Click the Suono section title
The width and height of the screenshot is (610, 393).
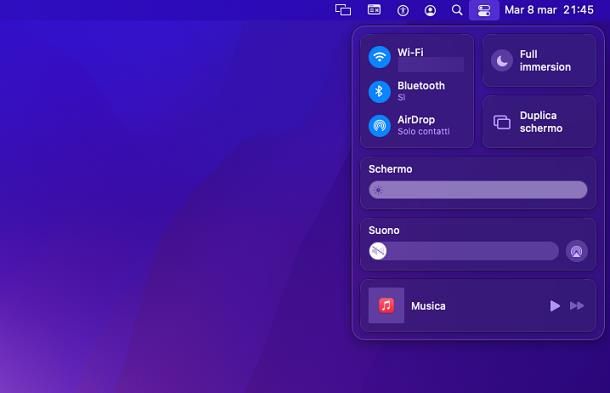(384, 230)
